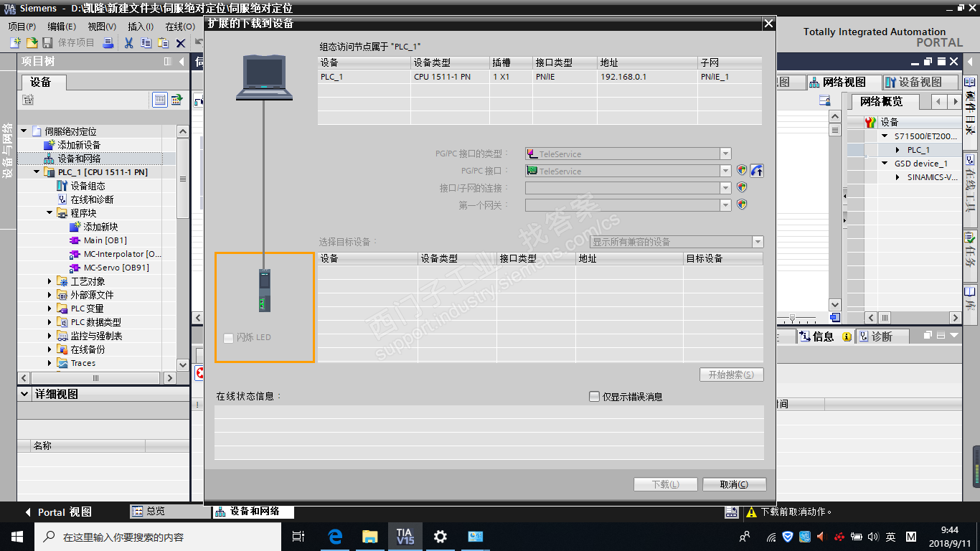Open the 插入(I) menu
The image size is (980, 551).
tap(141, 27)
